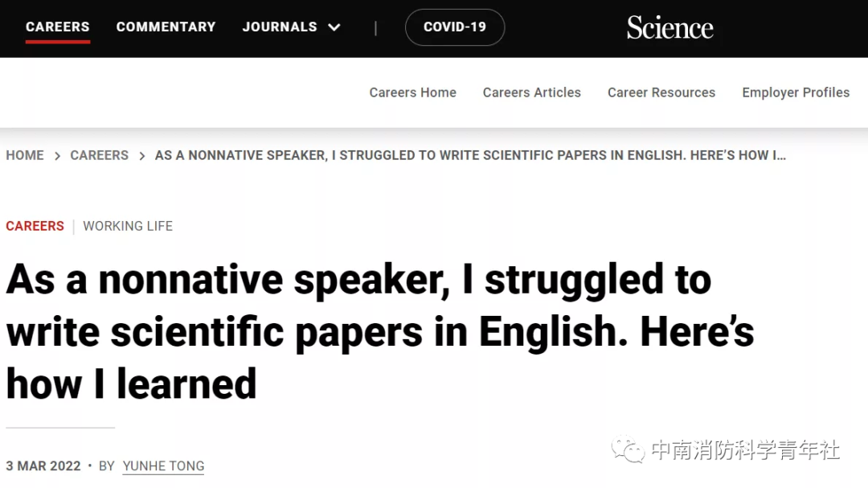Visit the Career Resources page

(661, 92)
